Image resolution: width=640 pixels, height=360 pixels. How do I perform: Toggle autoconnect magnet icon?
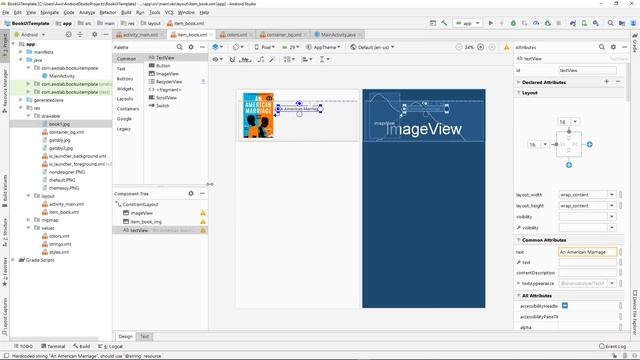click(x=232, y=59)
